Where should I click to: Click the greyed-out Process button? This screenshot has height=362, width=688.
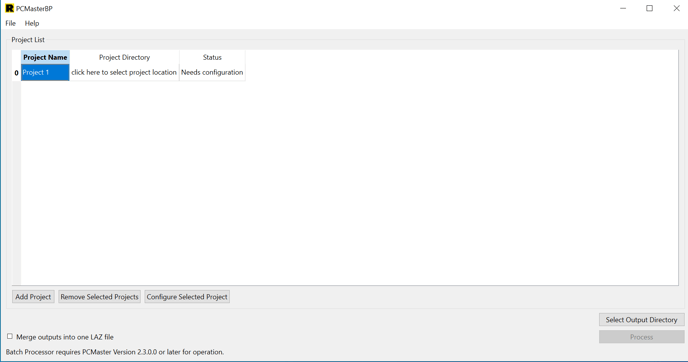pyautogui.click(x=641, y=337)
